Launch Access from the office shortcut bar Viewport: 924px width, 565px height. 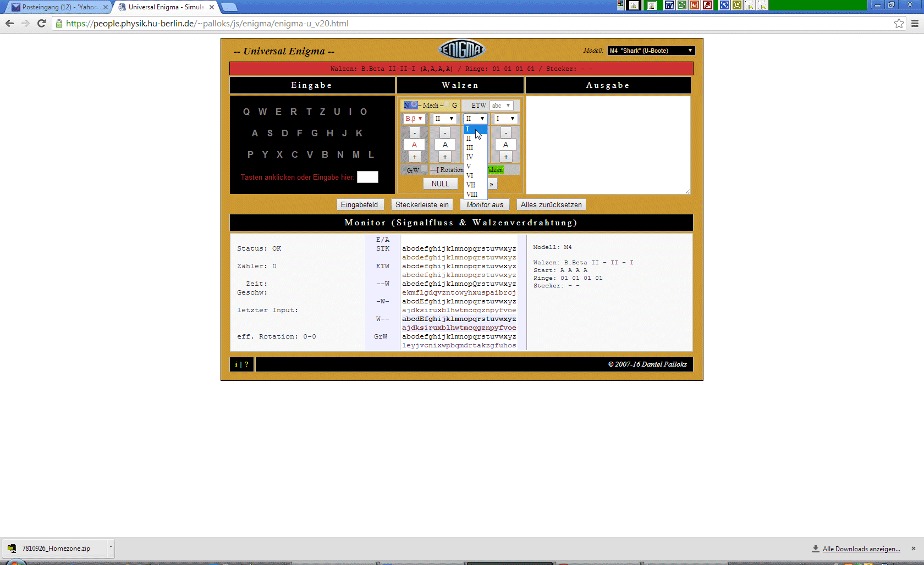pyautogui.click(x=707, y=5)
